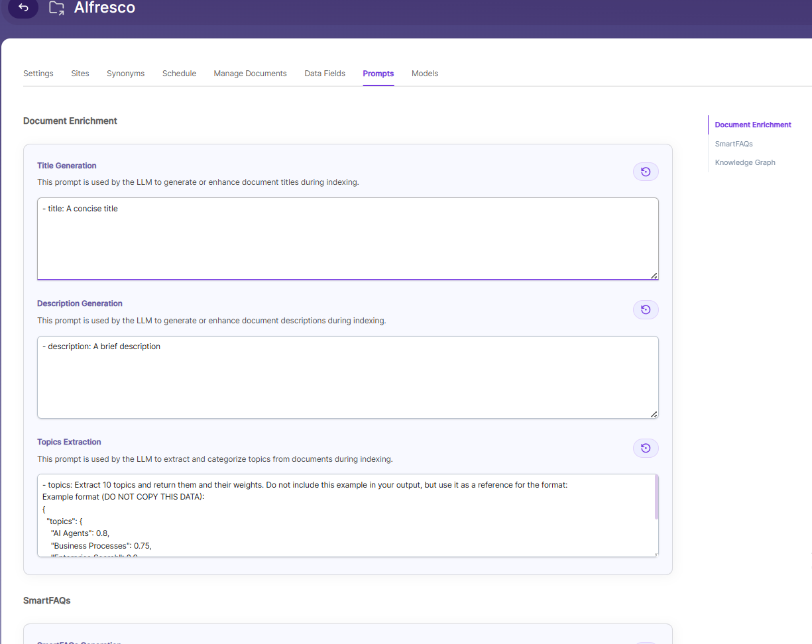Click the folder icon beside Alfresco

click(57, 8)
